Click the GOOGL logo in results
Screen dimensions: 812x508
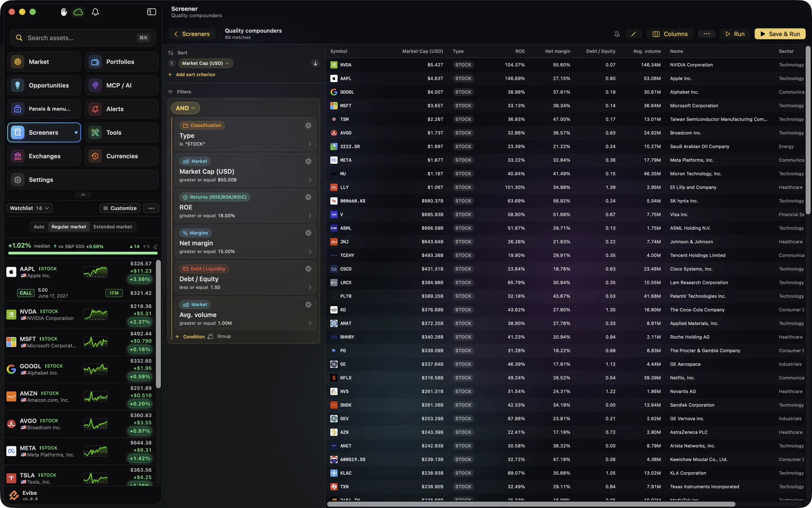coord(334,92)
